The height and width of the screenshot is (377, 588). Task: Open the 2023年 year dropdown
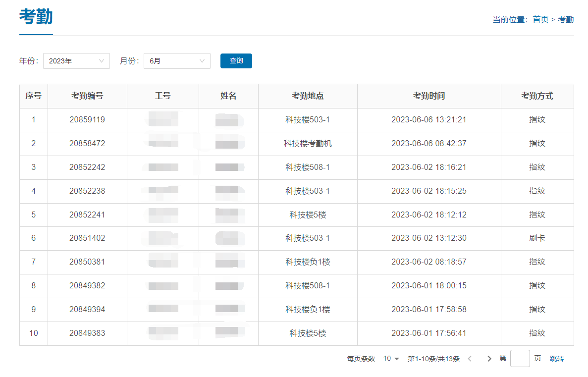(x=76, y=61)
